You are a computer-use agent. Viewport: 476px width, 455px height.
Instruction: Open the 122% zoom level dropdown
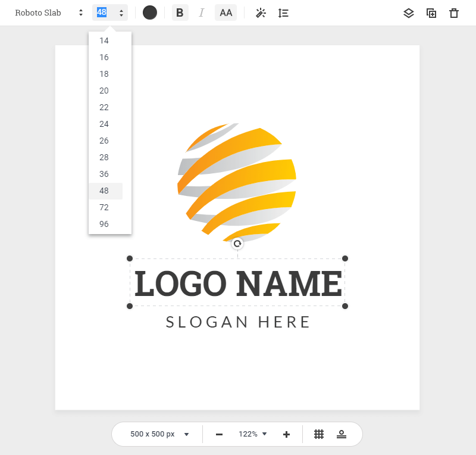[252, 434]
